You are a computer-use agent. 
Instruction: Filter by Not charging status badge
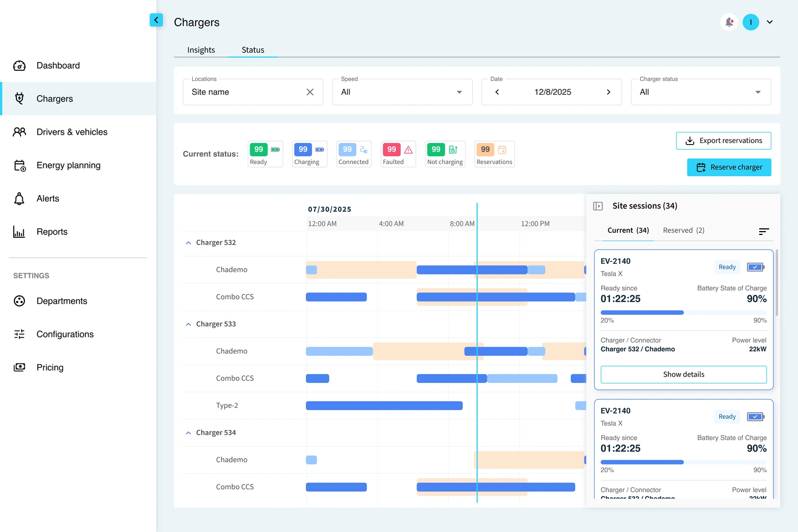click(445, 154)
